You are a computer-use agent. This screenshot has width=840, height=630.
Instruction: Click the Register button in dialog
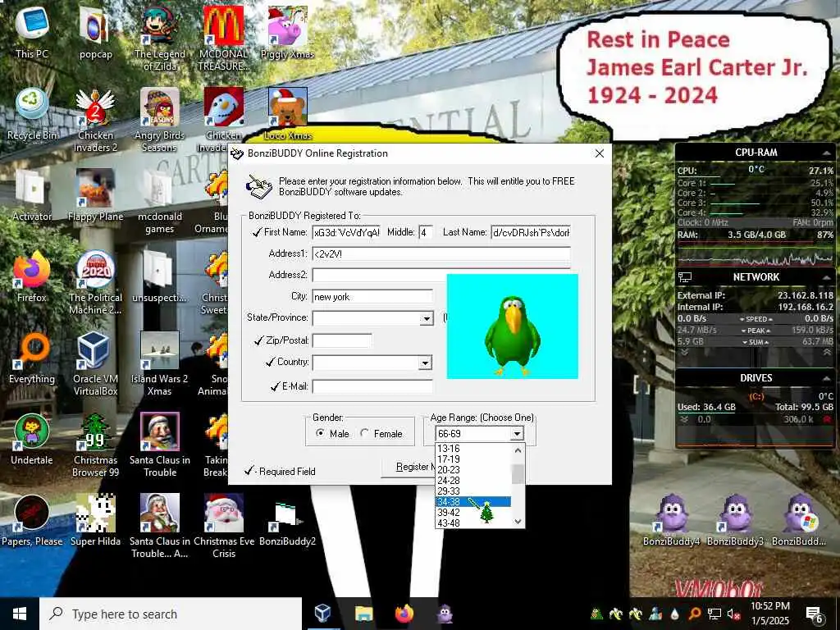[x=409, y=467]
